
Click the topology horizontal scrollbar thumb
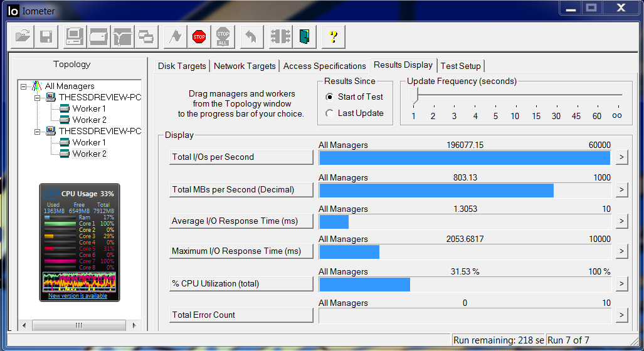point(79,325)
